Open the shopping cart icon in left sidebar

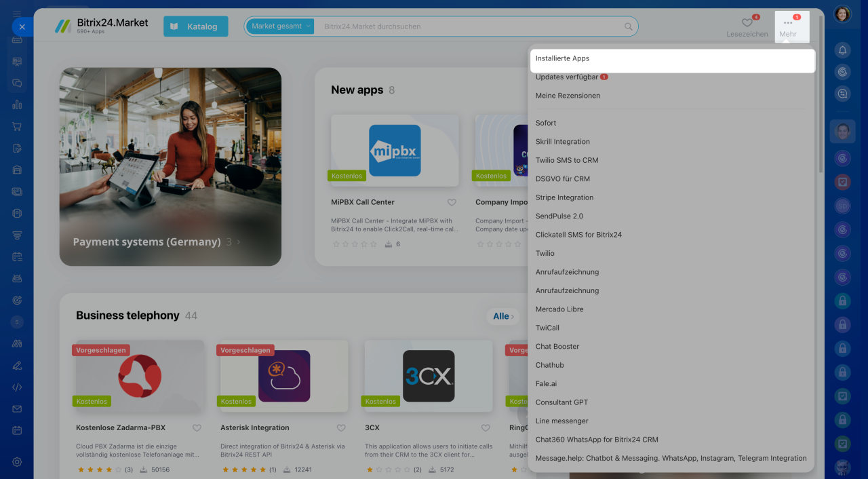[17, 126]
